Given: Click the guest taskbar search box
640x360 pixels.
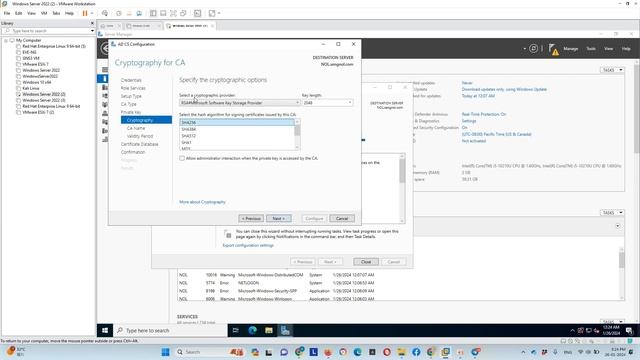Looking at the screenshot, I should [170, 330].
